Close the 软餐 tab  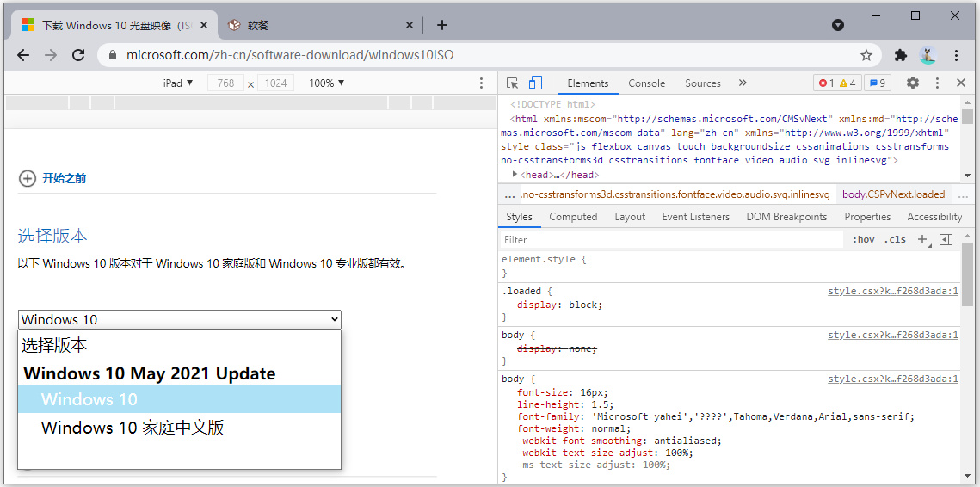coord(410,25)
